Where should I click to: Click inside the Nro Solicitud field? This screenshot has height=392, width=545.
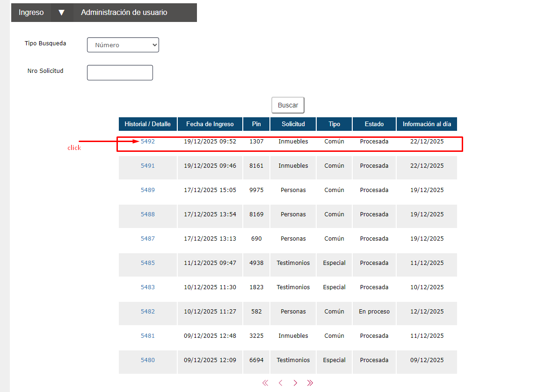120,72
